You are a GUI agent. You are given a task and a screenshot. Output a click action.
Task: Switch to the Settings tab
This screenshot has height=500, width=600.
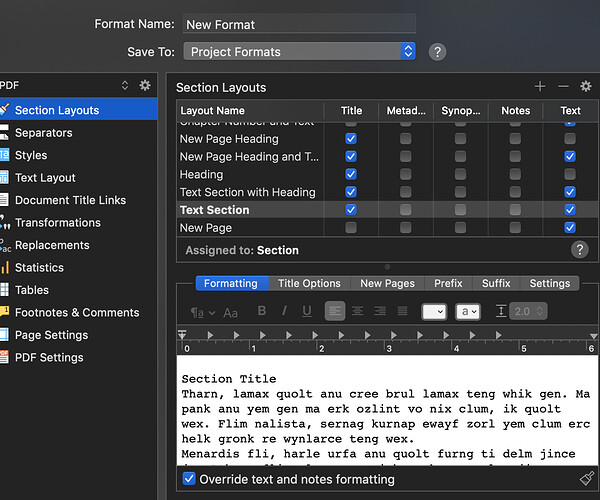point(549,283)
